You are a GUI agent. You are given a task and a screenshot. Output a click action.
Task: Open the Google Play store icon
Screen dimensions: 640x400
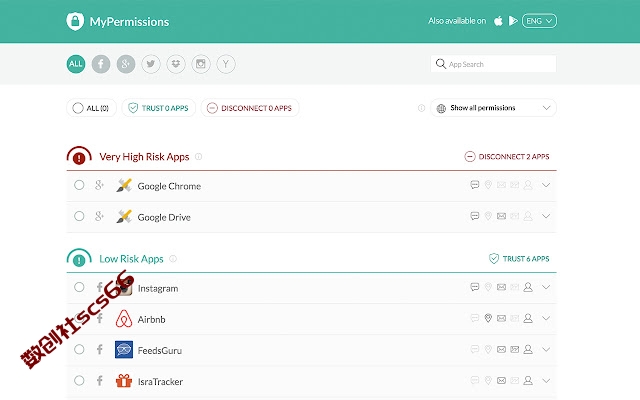point(513,21)
